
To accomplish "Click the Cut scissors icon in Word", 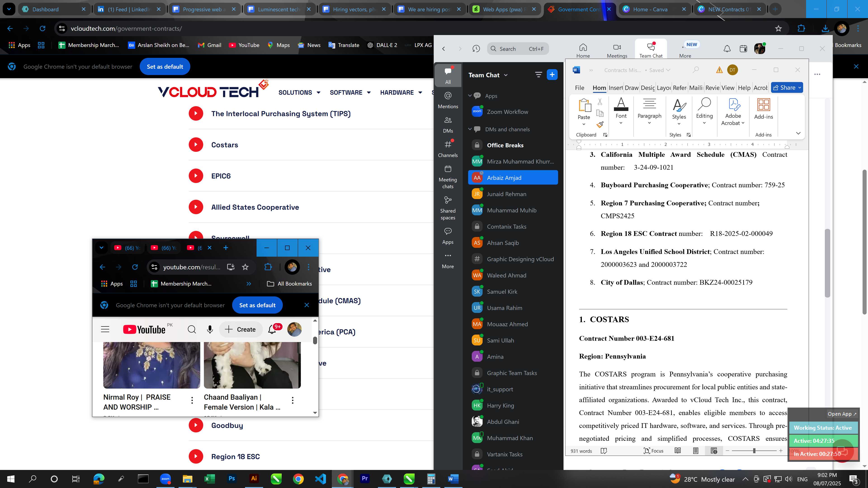I will (600, 101).
